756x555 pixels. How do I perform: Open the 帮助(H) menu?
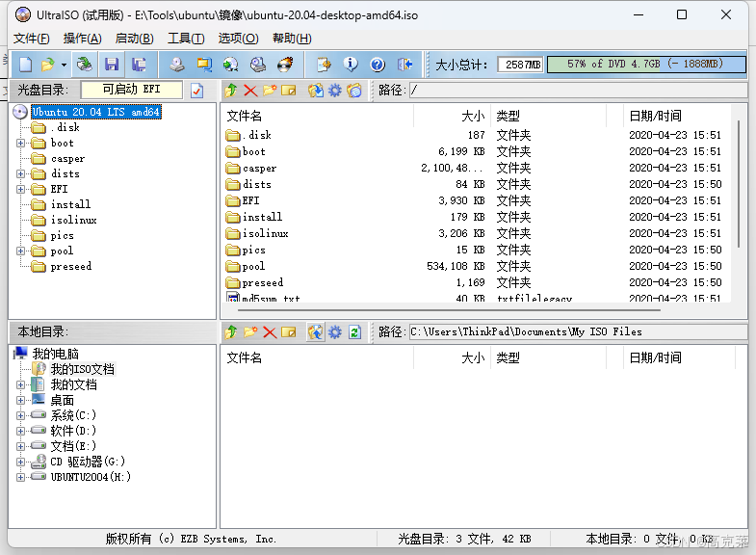pos(292,39)
